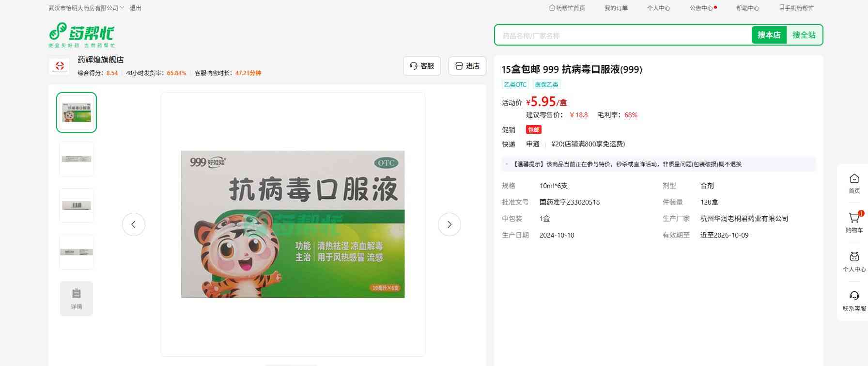868x366 pixels.
Task: Open 我的订单 in top navigation
Action: click(x=616, y=8)
